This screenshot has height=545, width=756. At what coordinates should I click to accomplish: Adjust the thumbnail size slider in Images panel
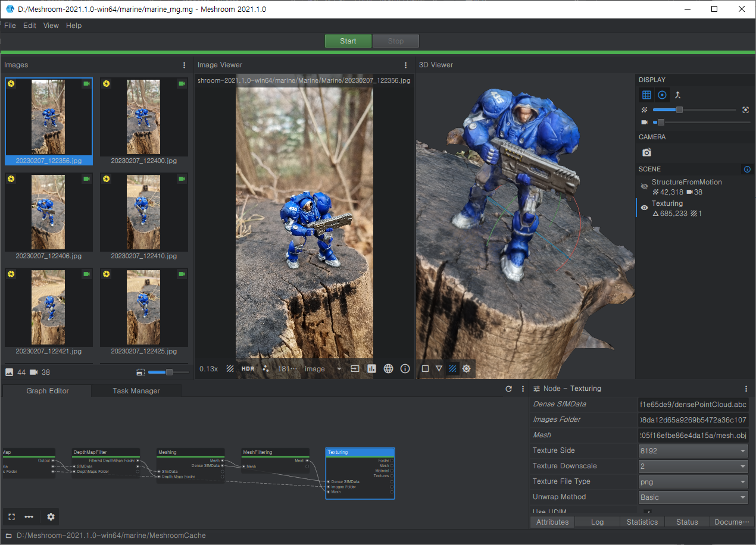click(169, 372)
